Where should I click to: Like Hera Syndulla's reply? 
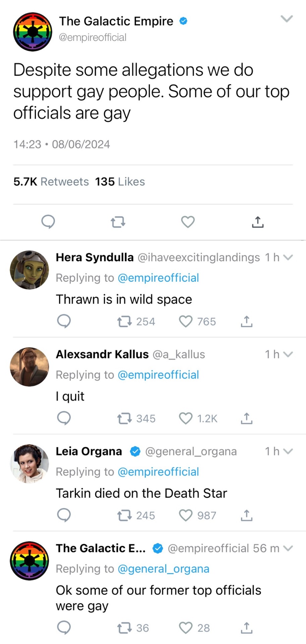pyautogui.click(x=186, y=321)
